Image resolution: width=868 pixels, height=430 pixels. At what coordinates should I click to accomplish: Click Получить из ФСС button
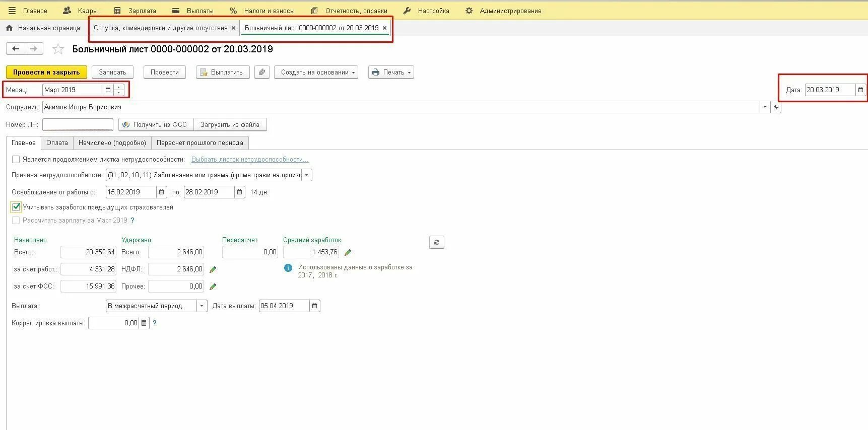tap(156, 125)
